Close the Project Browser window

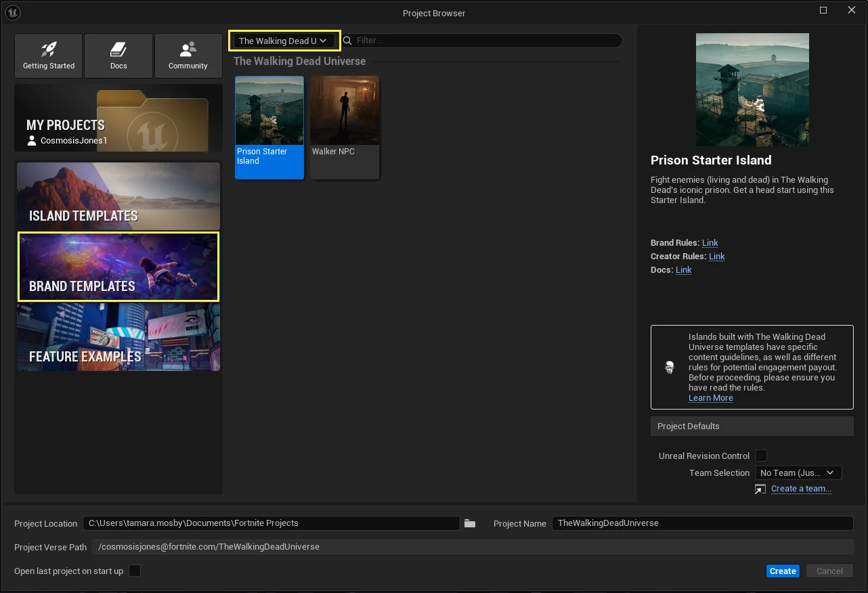click(x=852, y=10)
